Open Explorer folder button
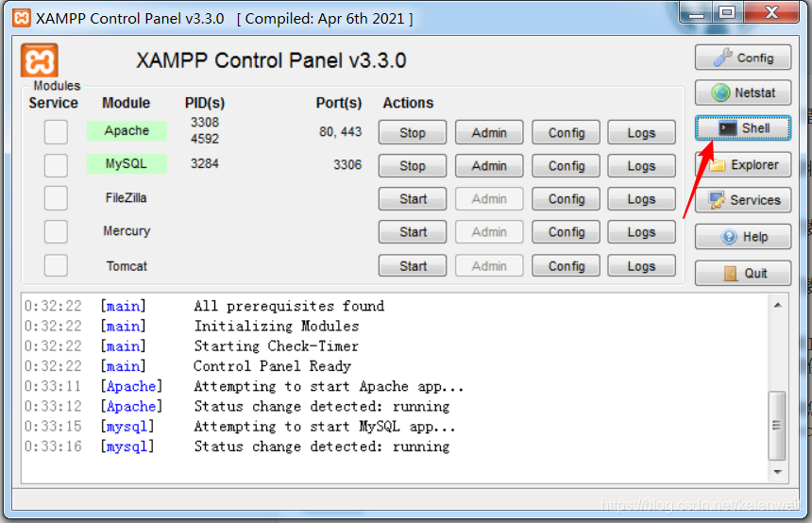The image size is (812, 523). click(743, 164)
